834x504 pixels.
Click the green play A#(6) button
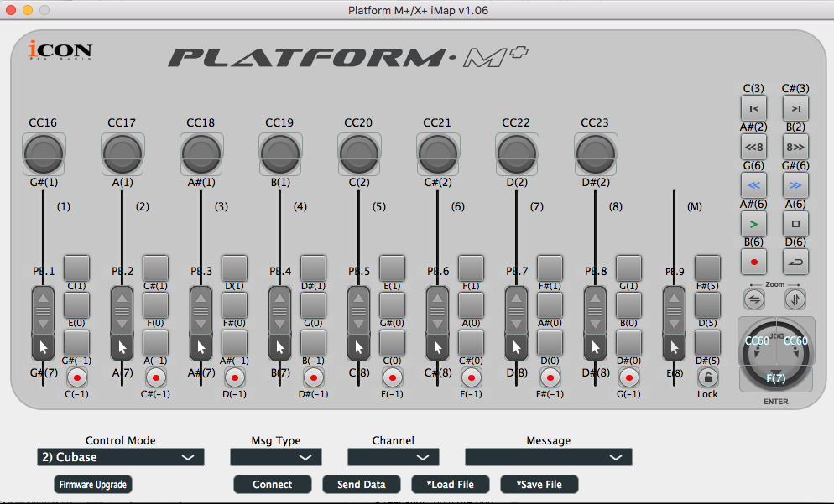[x=753, y=224]
